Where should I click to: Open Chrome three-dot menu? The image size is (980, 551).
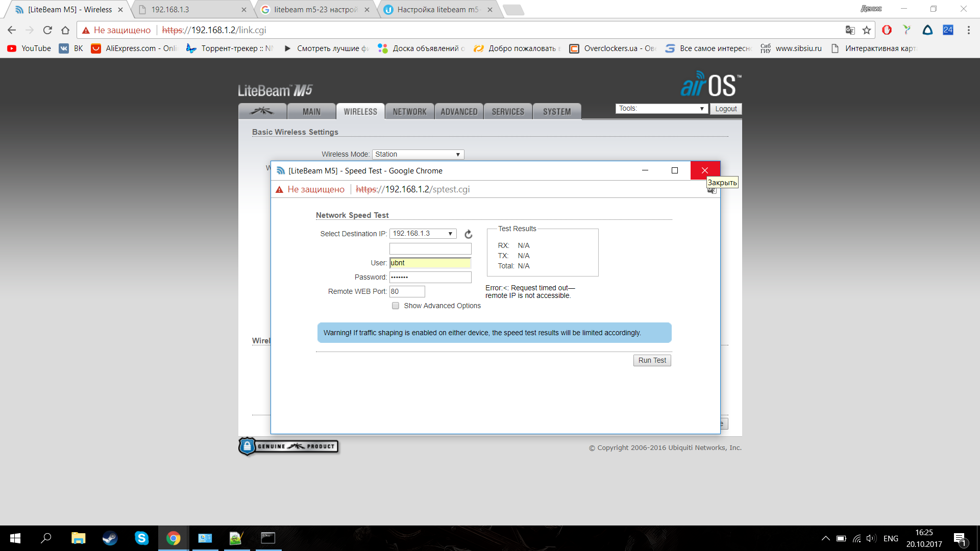click(x=968, y=30)
